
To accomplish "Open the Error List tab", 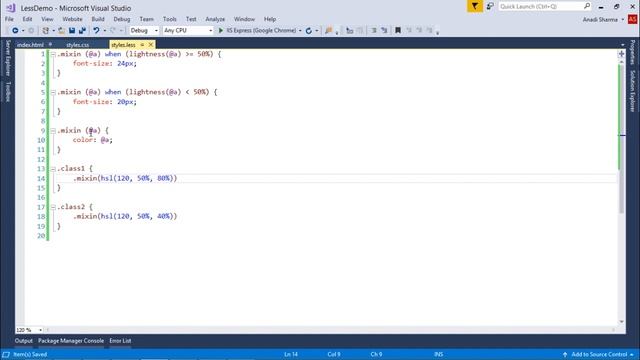I will pyautogui.click(x=120, y=341).
